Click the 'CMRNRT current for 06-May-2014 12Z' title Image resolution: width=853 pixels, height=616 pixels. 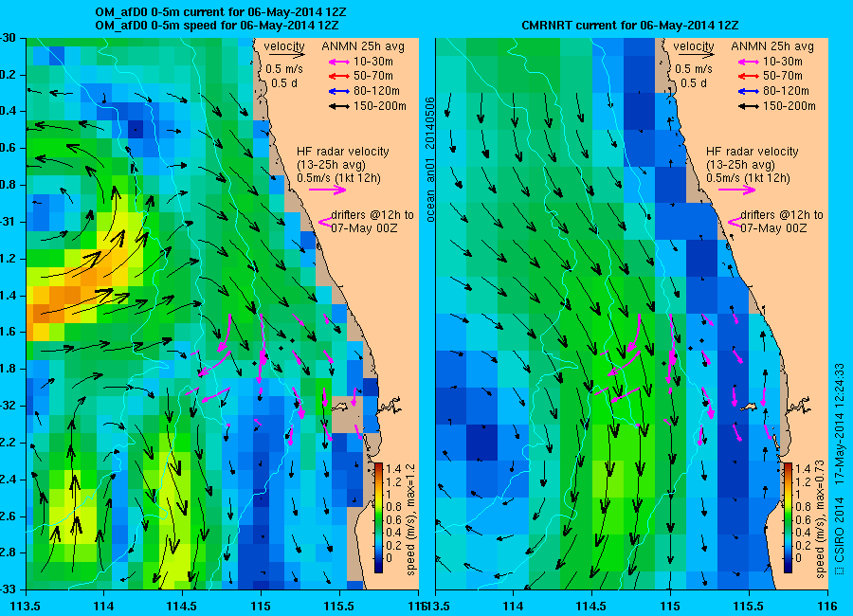[x=629, y=25]
